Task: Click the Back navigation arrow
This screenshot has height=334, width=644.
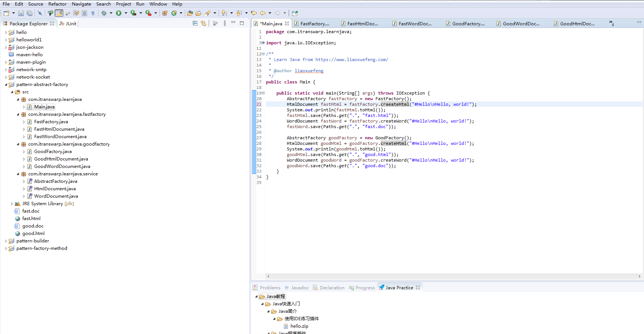Action: coord(263,13)
